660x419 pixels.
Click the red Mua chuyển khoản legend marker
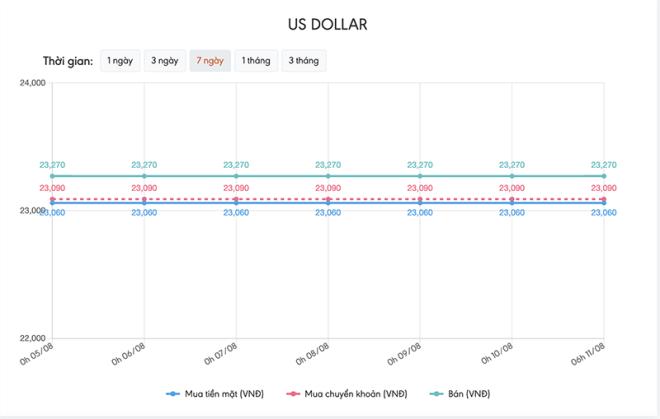coord(291,393)
